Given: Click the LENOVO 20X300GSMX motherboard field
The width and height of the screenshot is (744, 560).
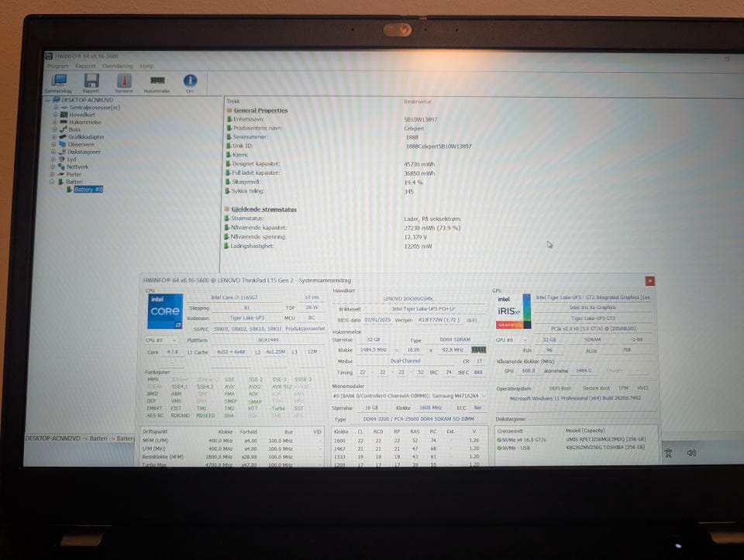Looking at the screenshot, I should coord(408,299).
